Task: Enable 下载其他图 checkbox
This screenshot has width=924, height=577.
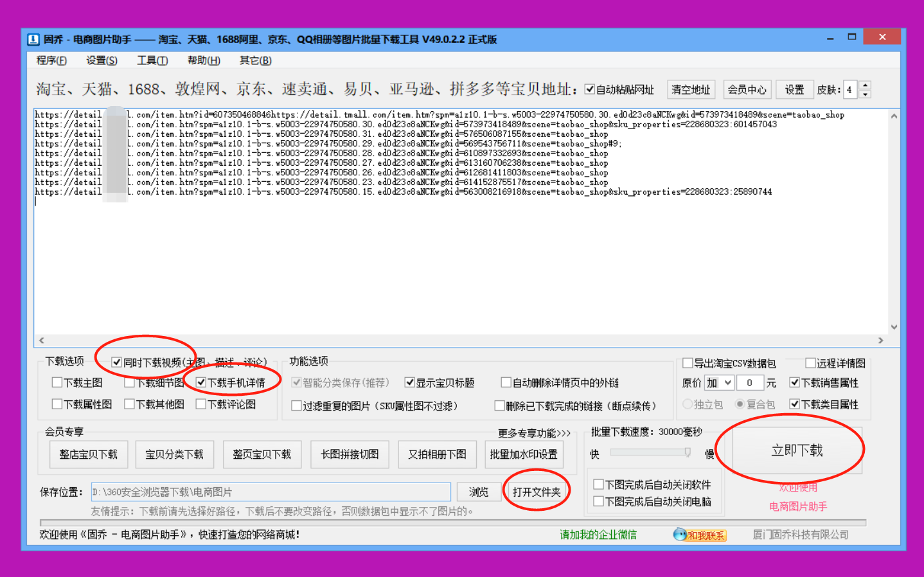Action: (129, 404)
